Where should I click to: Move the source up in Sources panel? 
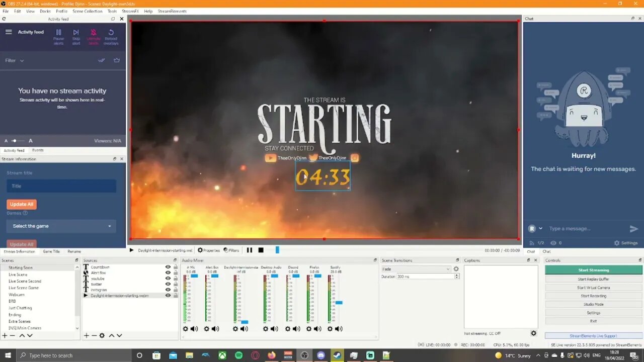point(112,335)
